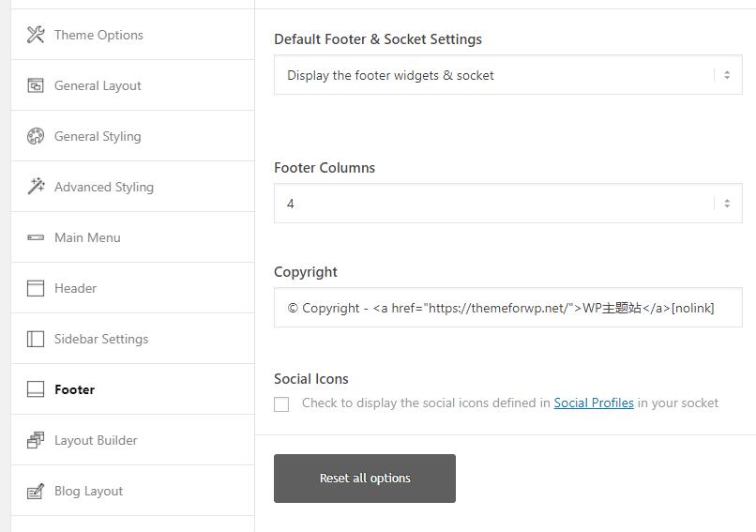Click the General Styling palette icon
This screenshot has width=756, height=532.
coord(36,136)
